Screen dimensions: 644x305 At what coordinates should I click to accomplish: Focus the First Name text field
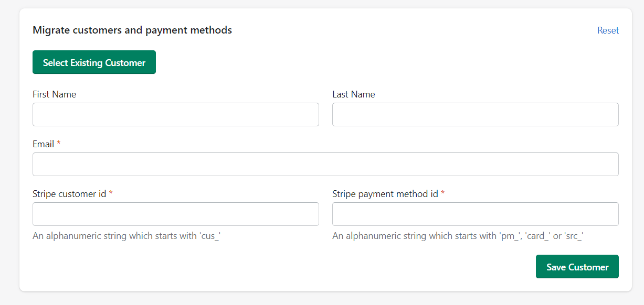click(176, 114)
